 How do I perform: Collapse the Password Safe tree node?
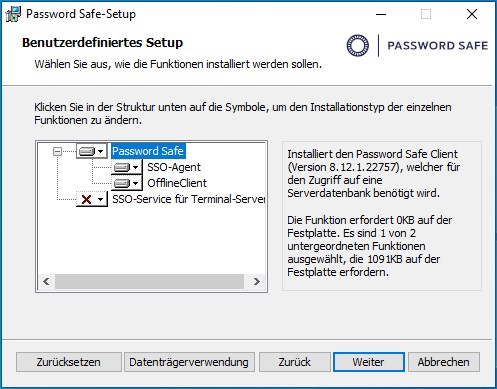[x=57, y=151]
